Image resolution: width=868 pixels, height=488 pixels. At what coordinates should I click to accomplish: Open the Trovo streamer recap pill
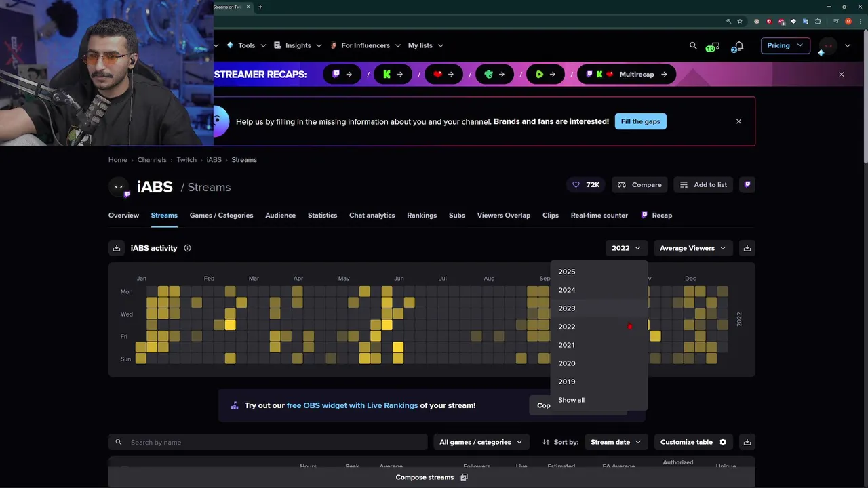[x=494, y=75]
